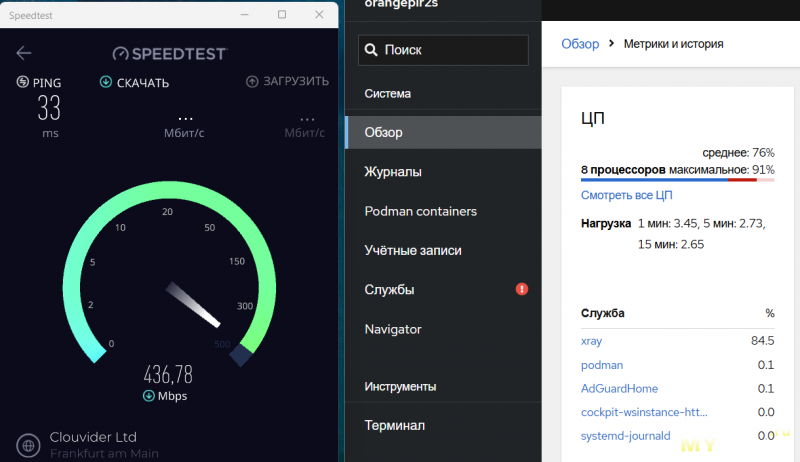Open the podman service link
The height and width of the screenshot is (462, 800).
[x=602, y=365]
